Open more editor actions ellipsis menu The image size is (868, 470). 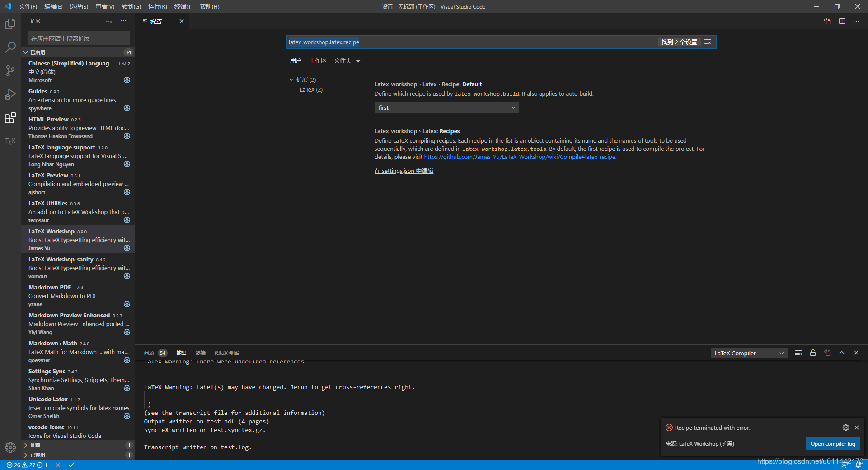(x=856, y=21)
